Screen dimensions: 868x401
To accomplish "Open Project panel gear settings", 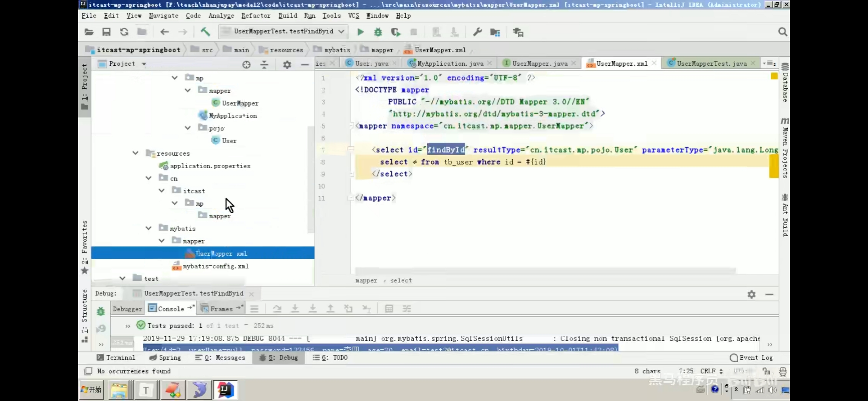I will point(287,65).
